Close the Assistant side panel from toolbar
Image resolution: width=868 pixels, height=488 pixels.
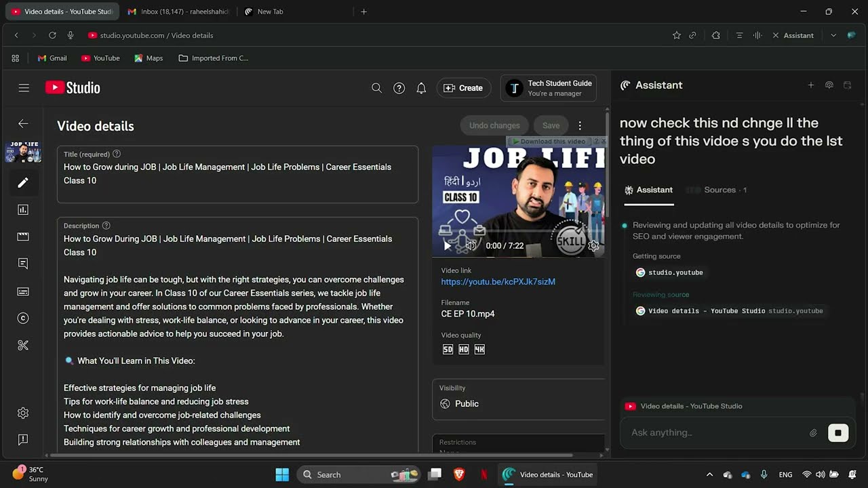click(793, 35)
